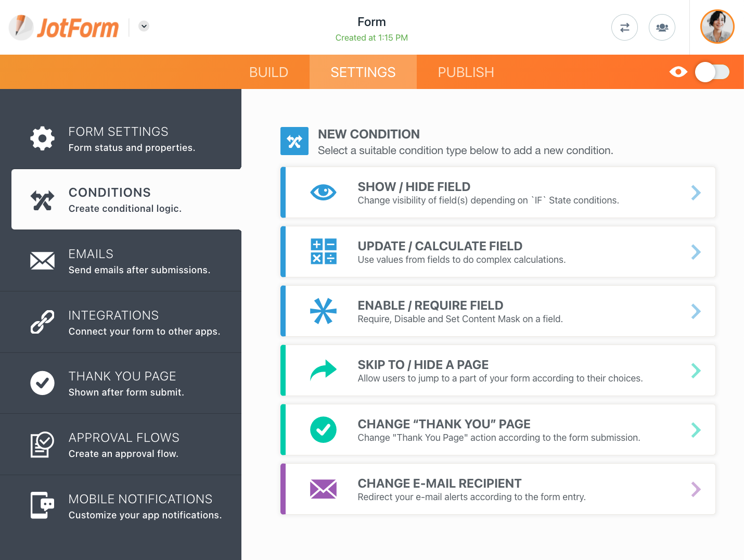The width and height of the screenshot is (744, 560).
Task: Click the Update/Calculate calculator icon
Action: point(323,251)
